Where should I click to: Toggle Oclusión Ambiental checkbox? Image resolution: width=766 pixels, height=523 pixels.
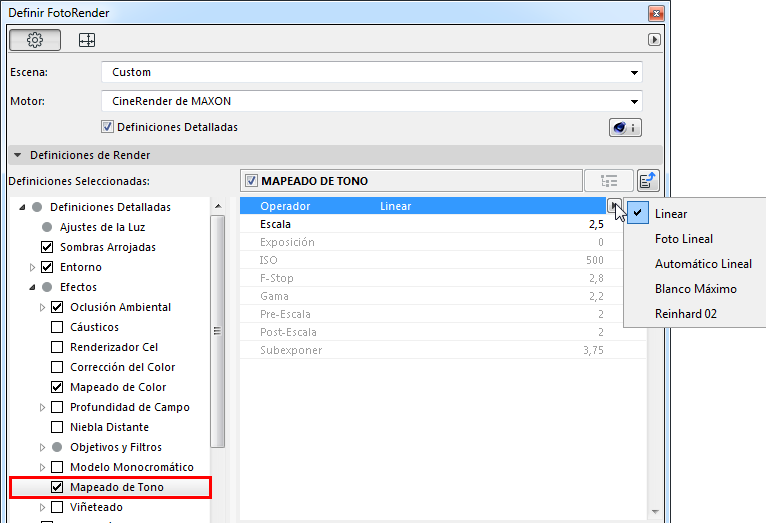pos(57,307)
